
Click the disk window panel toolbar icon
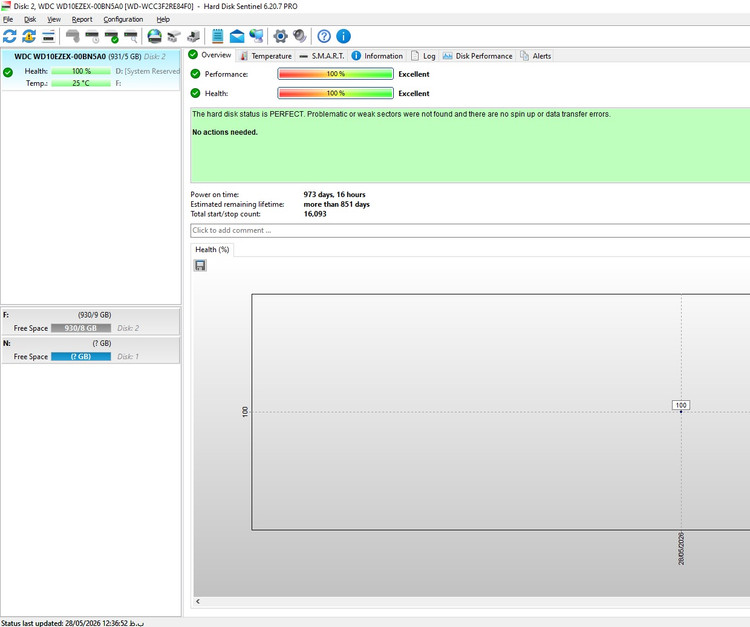tap(48, 36)
